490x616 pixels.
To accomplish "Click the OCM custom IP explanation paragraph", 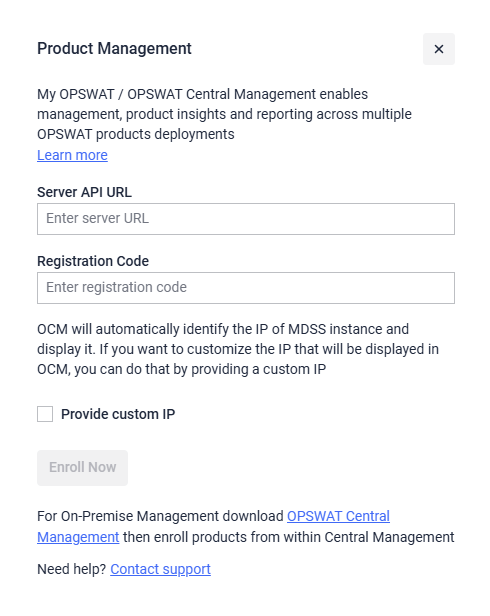I will (x=238, y=349).
